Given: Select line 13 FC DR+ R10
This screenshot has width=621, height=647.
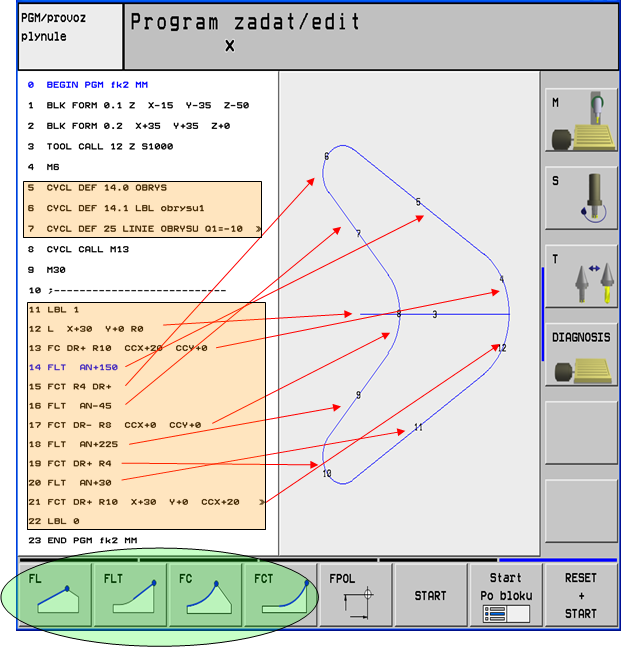Looking at the screenshot, I should click(x=118, y=348).
